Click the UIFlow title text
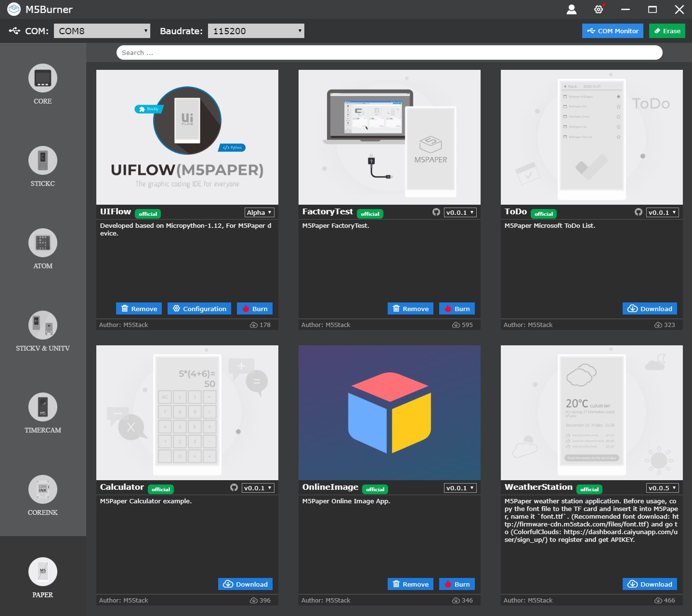 click(x=116, y=211)
